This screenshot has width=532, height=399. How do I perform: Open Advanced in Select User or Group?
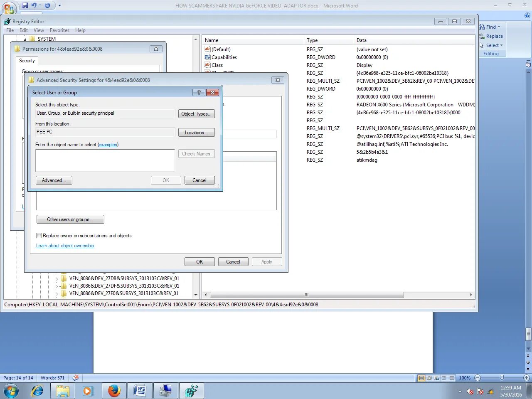54,180
